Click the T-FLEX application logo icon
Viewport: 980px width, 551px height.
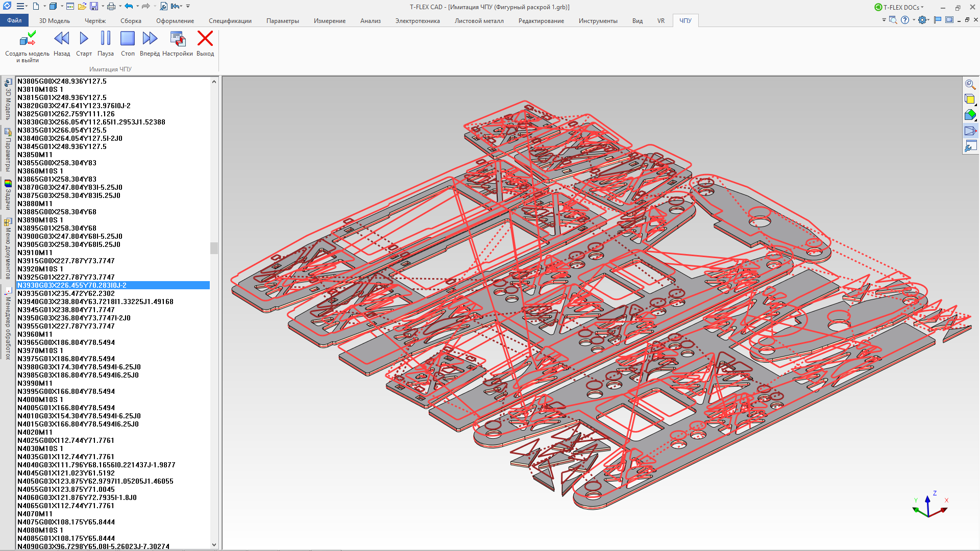[x=7, y=6]
